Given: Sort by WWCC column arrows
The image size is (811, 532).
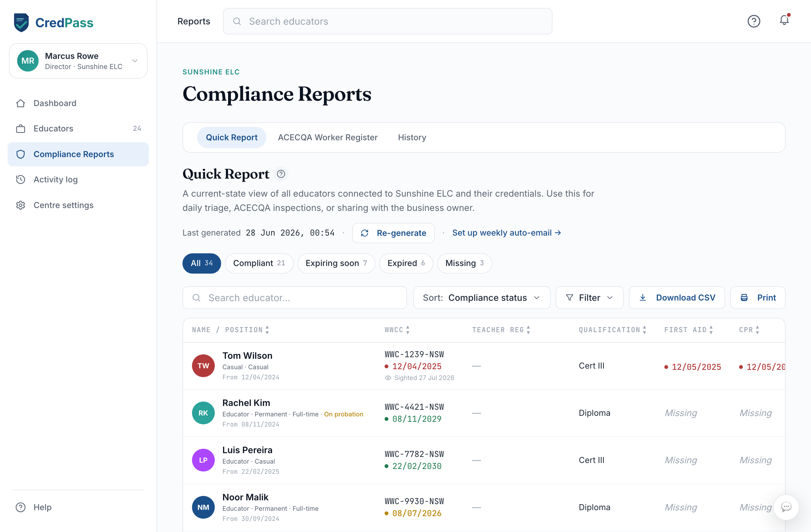Looking at the screenshot, I should 407,330.
